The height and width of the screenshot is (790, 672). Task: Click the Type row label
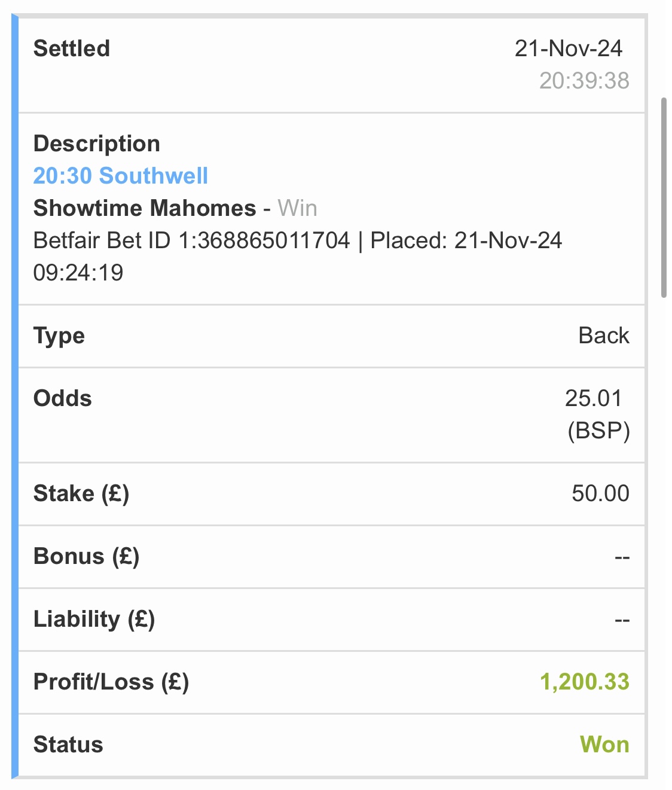59,336
